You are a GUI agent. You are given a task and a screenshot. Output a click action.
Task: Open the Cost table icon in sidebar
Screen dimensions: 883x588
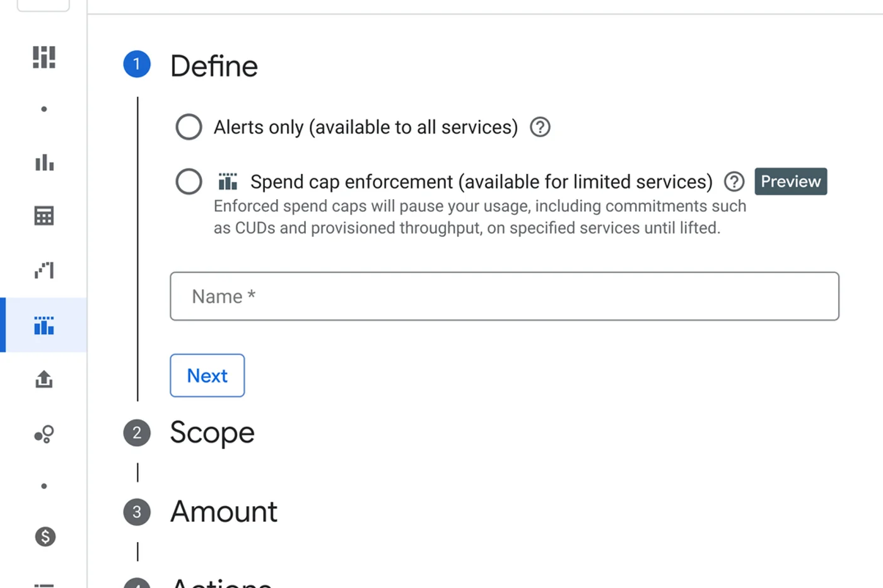click(x=44, y=216)
